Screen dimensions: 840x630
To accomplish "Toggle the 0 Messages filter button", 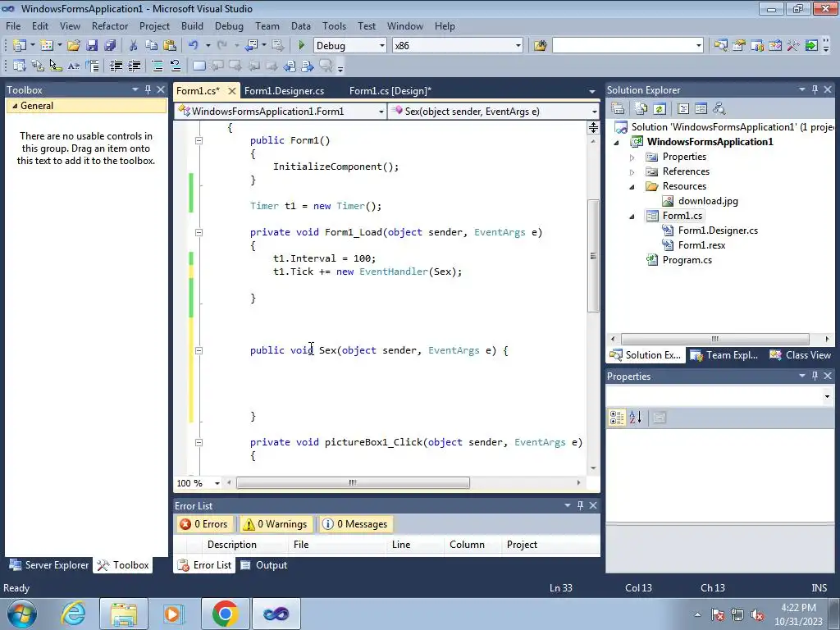I will (356, 524).
